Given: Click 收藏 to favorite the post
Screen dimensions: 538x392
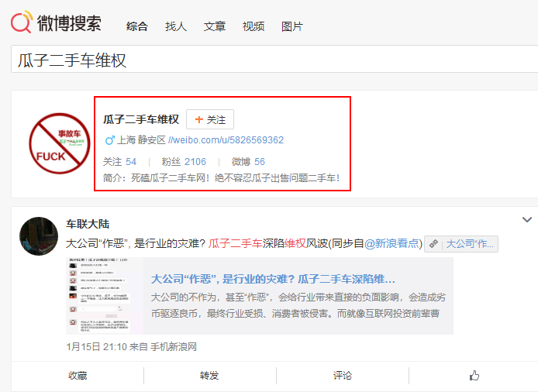Looking at the screenshot, I should [x=78, y=376].
